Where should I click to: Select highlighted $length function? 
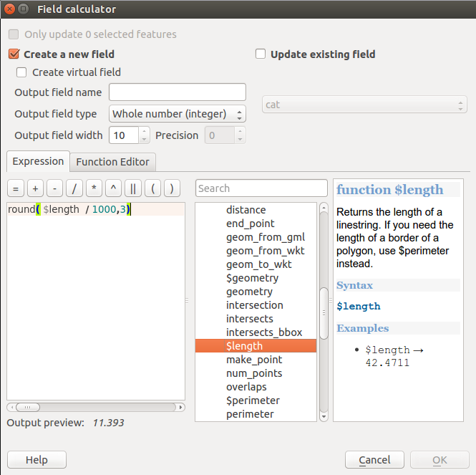pos(256,346)
